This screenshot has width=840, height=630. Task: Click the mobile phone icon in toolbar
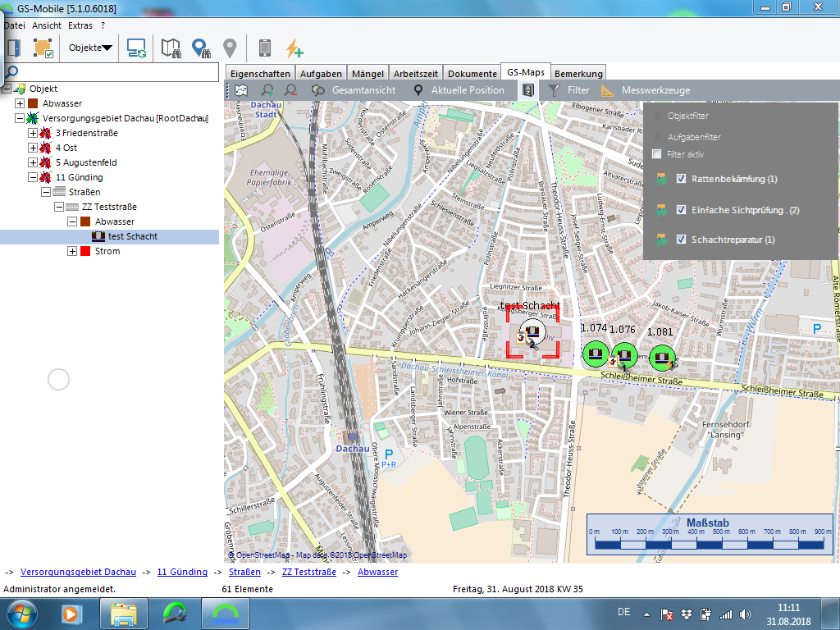(x=264, y=48)
